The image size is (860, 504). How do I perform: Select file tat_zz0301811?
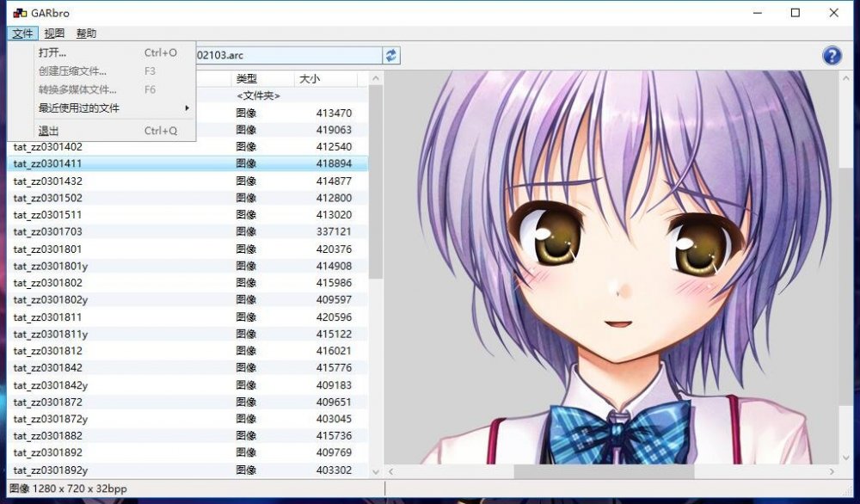tap(187, 317)
